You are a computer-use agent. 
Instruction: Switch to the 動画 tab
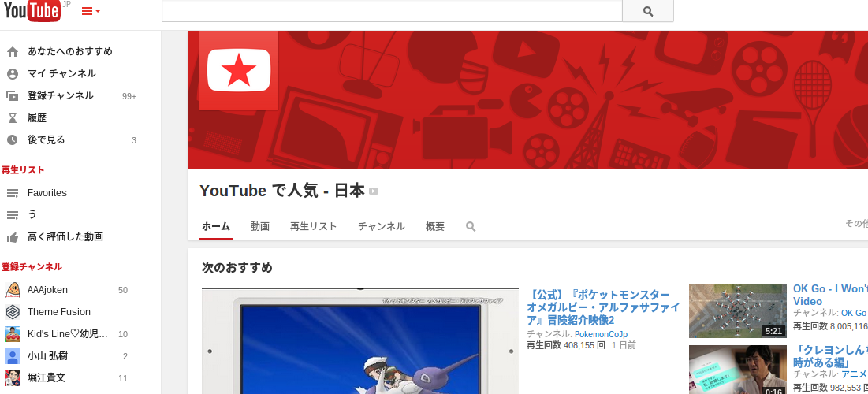tap(259, 226)
